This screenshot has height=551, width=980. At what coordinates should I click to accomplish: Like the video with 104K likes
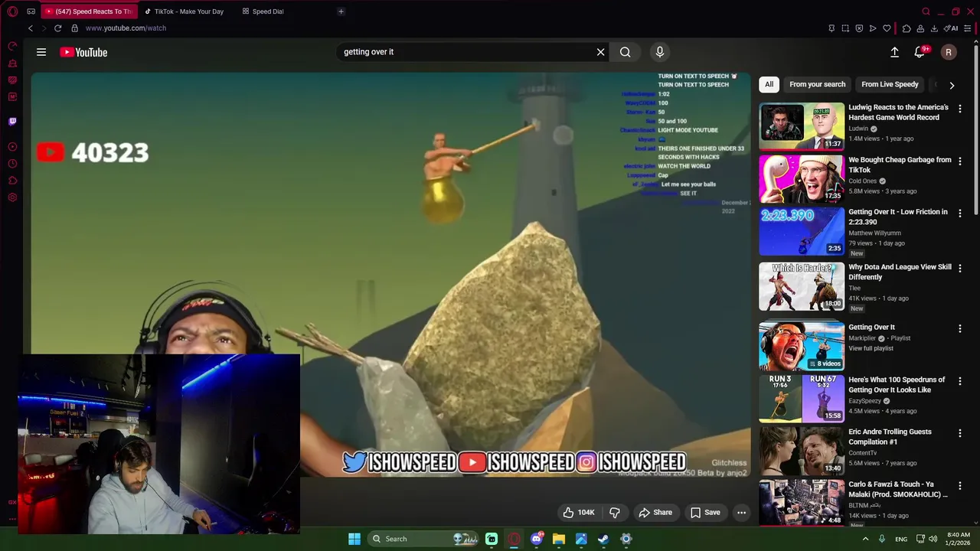578,513
